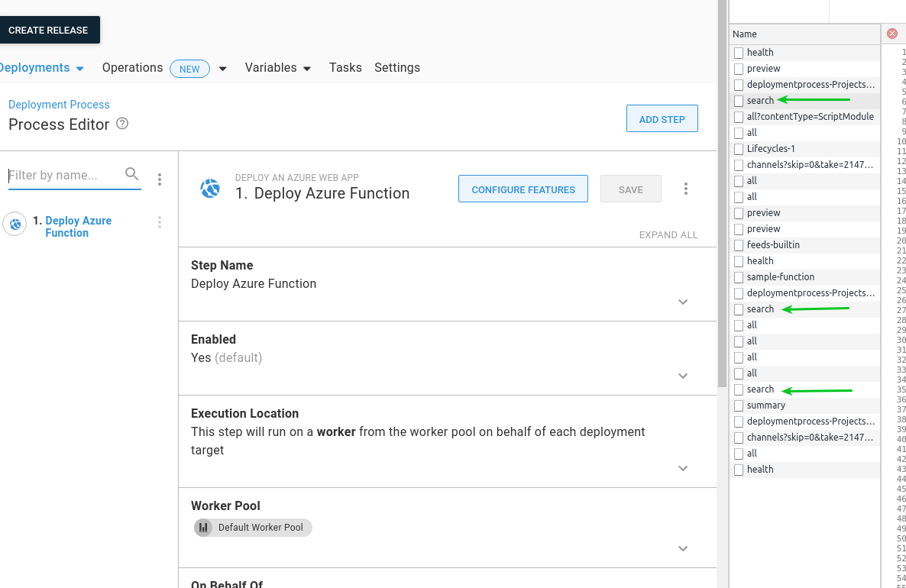
Task: Click the Enabled heading
Action: (x=213, y=339)
